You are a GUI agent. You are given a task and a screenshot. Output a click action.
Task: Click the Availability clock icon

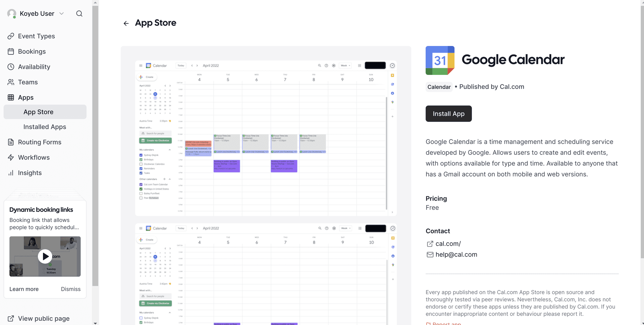(x=11, y=67)
